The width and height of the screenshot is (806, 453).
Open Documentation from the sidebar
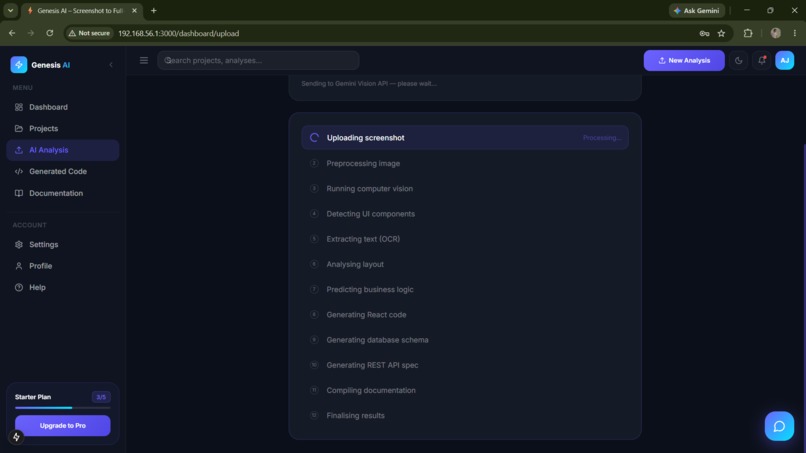click(x=63, y=193)
